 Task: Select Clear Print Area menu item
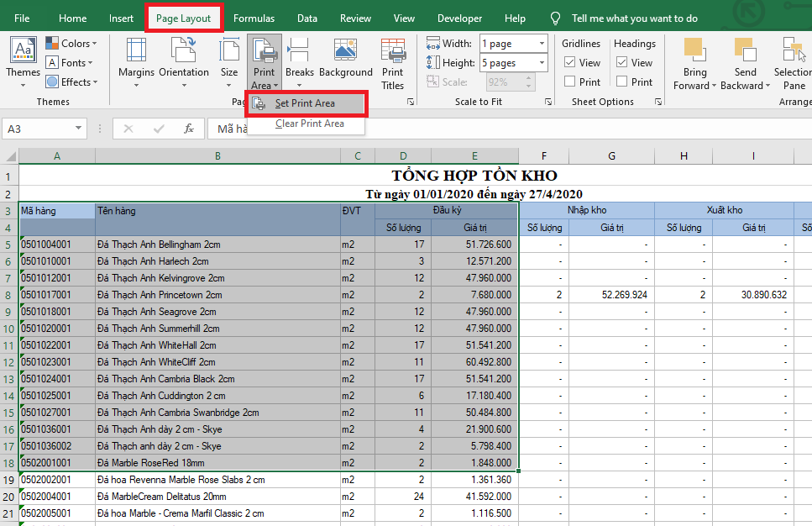309,124
